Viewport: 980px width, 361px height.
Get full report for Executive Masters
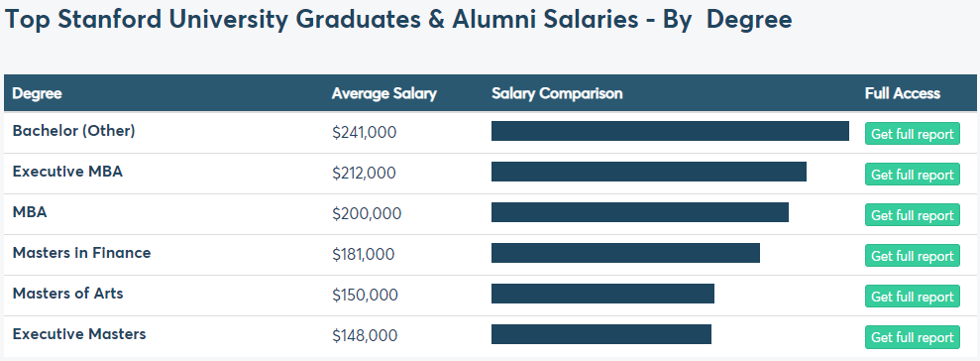coord(912,336)
